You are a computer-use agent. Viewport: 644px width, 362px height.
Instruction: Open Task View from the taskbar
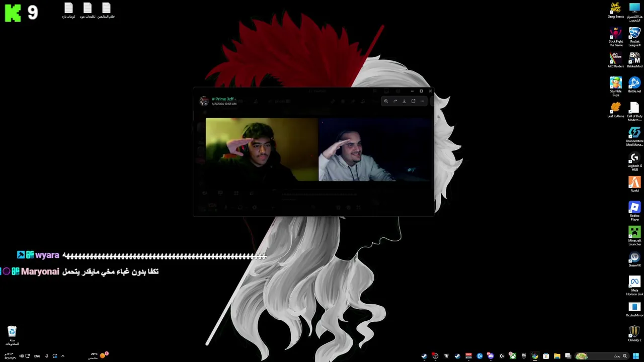[x=568, y=356]
